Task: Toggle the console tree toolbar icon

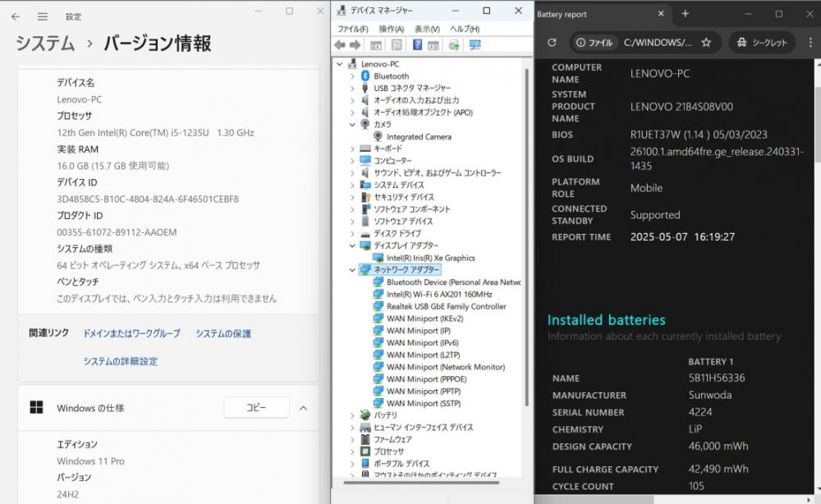Action: point(376,45)
